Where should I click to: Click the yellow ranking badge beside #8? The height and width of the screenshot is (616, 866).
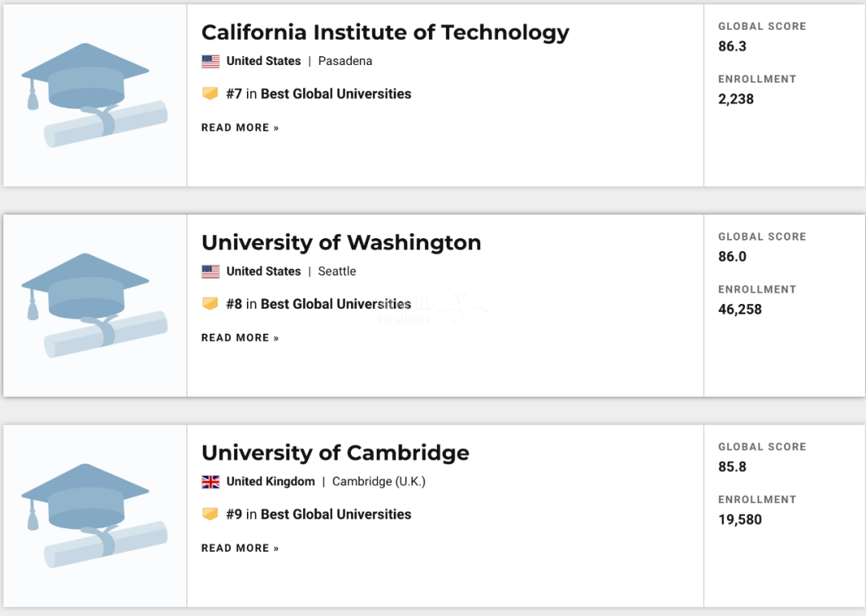(210, 304)
